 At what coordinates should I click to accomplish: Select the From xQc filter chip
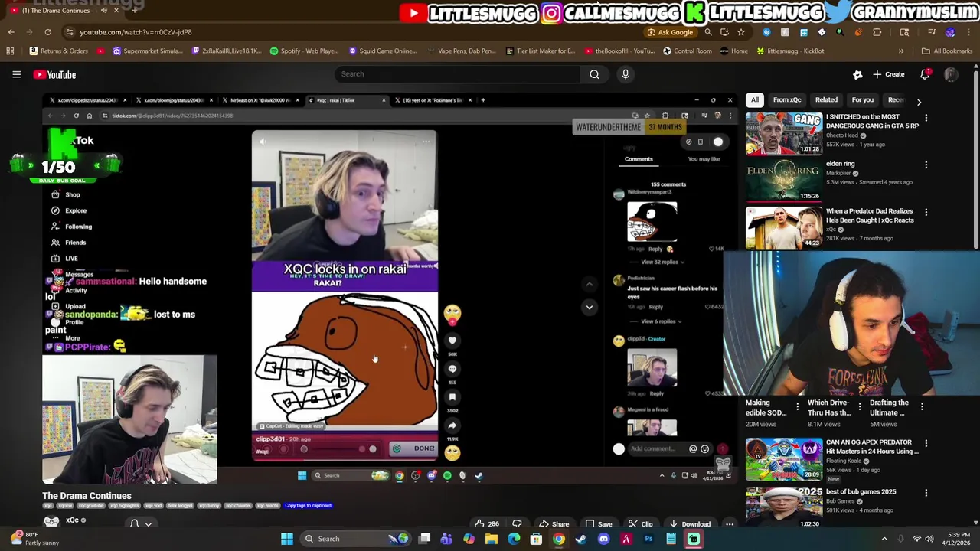(x=786, y=99)
